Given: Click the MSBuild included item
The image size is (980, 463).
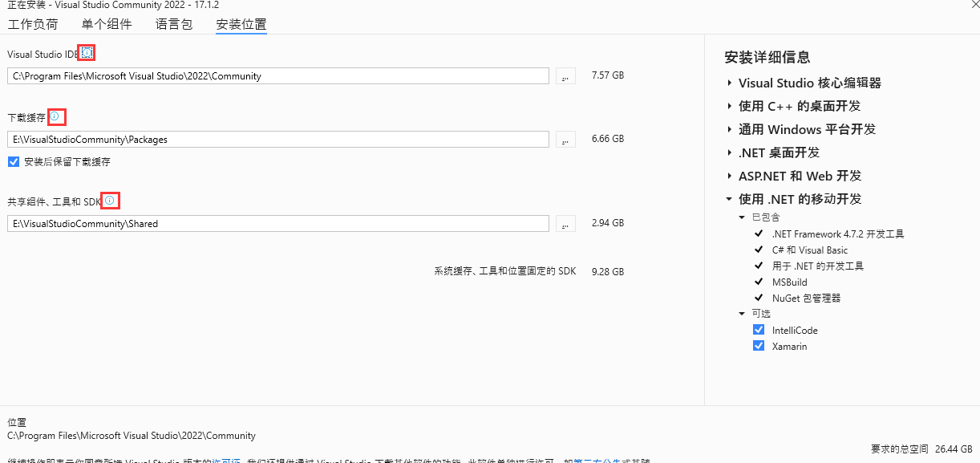Looking at the screenshot, I should [790, 282].
